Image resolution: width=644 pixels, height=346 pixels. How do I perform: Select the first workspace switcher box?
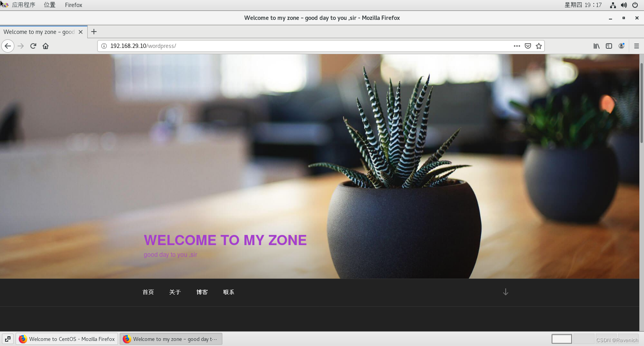click(x=561, y=339)
